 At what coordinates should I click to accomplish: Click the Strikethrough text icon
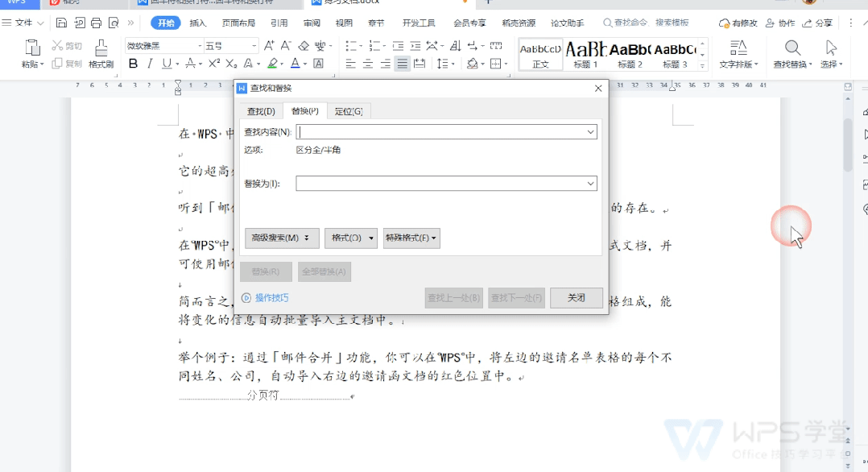190,64
